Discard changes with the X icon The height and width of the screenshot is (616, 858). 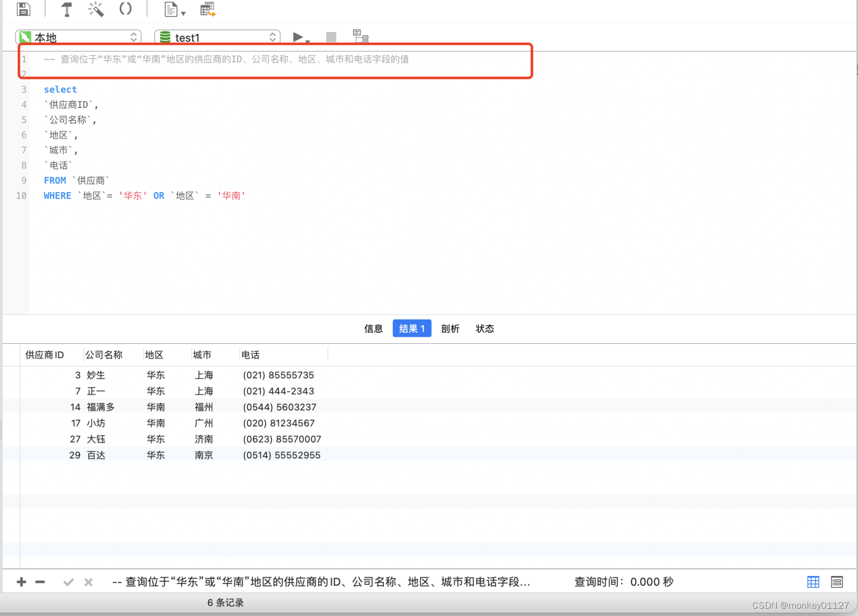point(88,582)
